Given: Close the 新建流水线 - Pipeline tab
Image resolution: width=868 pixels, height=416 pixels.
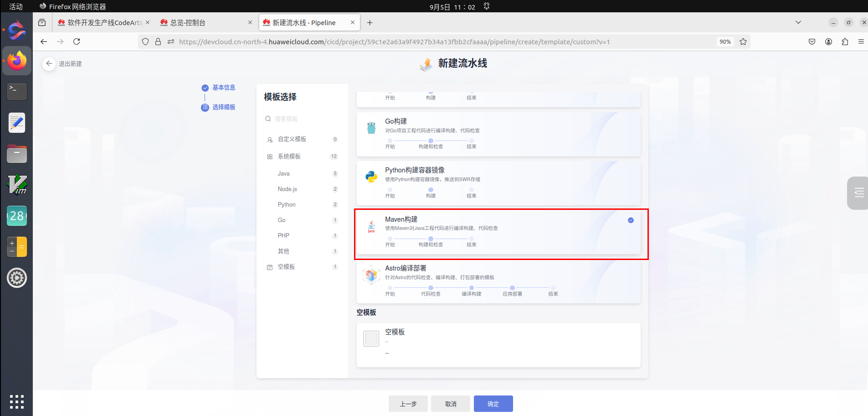Looking at the screenshot, I should pyautogui.click(x=353, y=22).
